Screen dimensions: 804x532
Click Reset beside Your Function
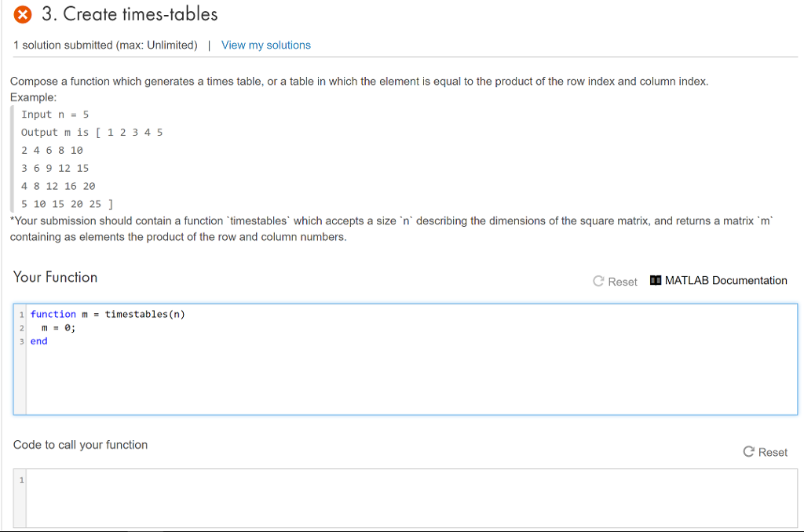(615, 280)
